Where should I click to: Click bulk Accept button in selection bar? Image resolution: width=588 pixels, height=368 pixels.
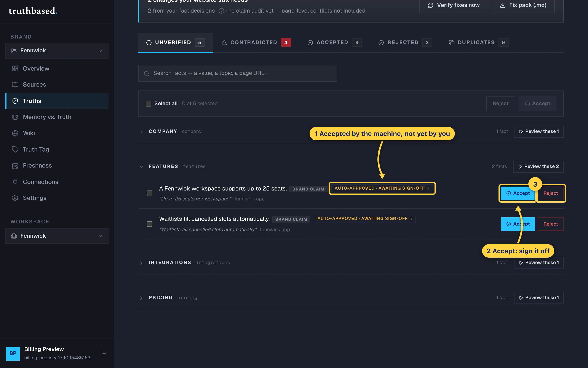[x=537, y=104]
